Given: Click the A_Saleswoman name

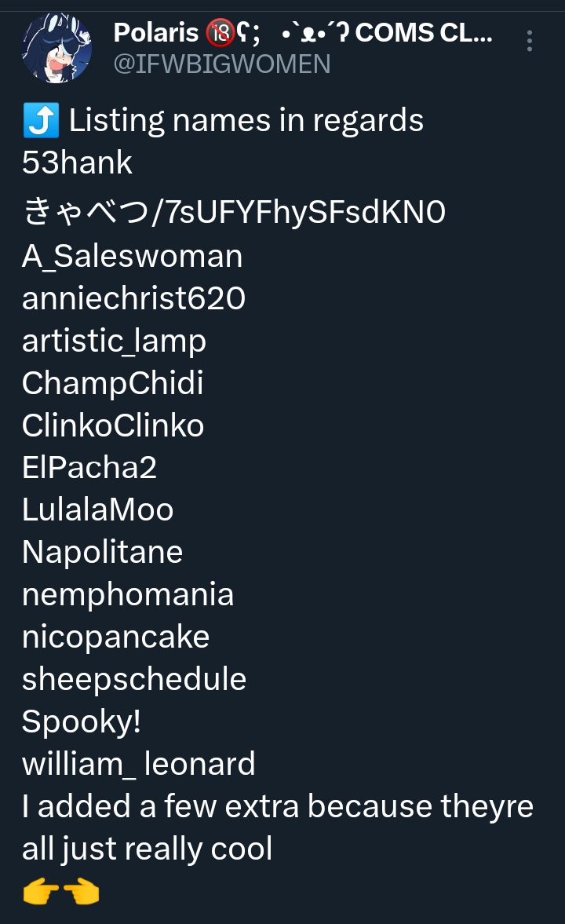Looking at the screenshot, I should point(133,256).
